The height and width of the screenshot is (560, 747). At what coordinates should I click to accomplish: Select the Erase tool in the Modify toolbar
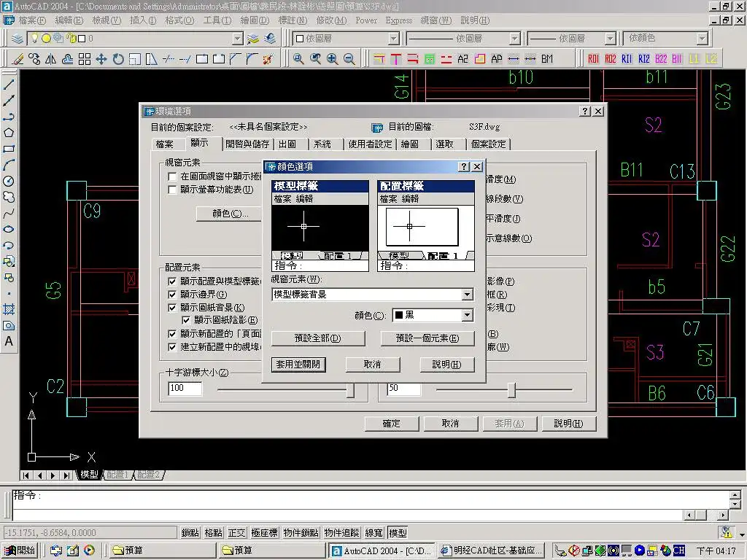click(x=18, y=59)
